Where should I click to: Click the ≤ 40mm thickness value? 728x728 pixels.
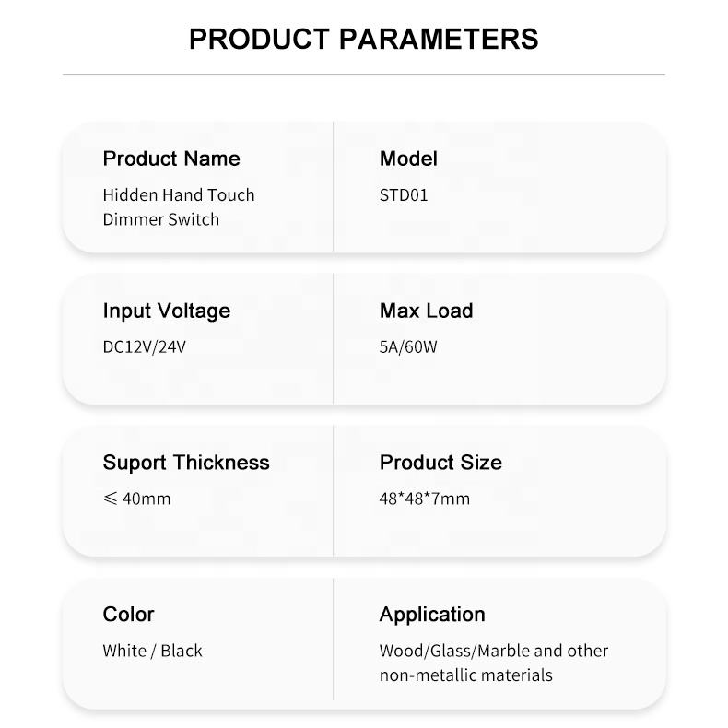pyautogui.click(x=136, y=499)
